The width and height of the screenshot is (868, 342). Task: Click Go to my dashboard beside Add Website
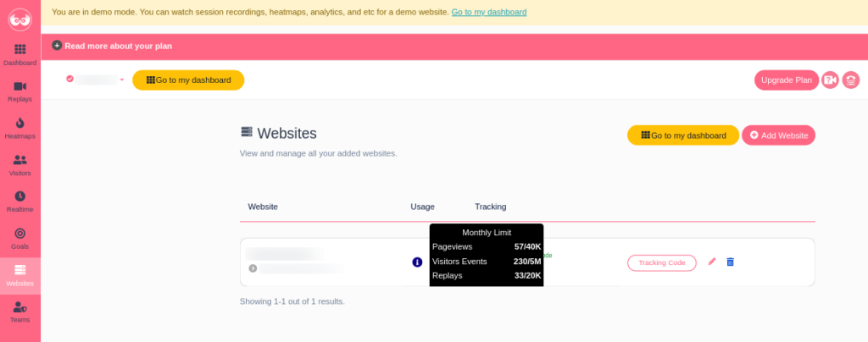tap(683, 135)
